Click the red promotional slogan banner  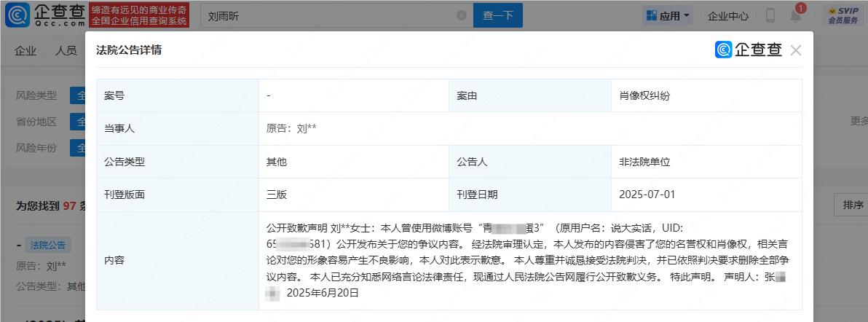[139, 15]
